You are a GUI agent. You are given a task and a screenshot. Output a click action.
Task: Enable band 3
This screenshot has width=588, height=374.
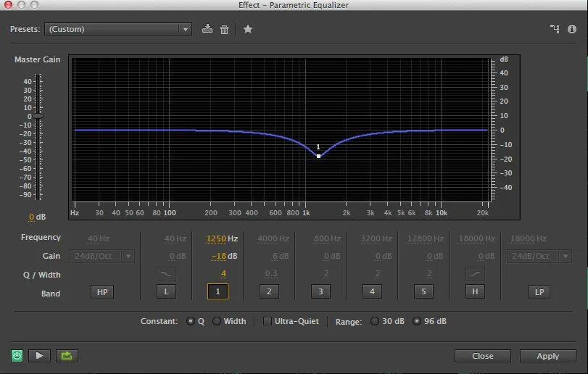coord(320,291)
